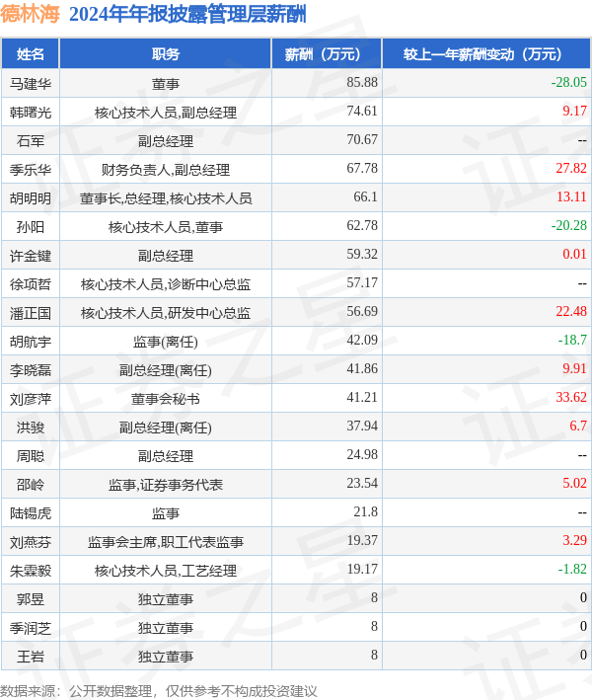Click change value 3.29

click(574, 540)
